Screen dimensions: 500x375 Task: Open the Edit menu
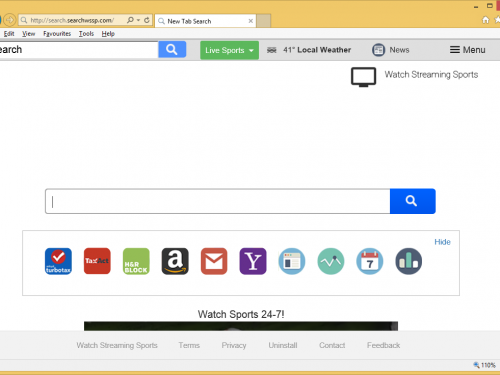[9, 34]
